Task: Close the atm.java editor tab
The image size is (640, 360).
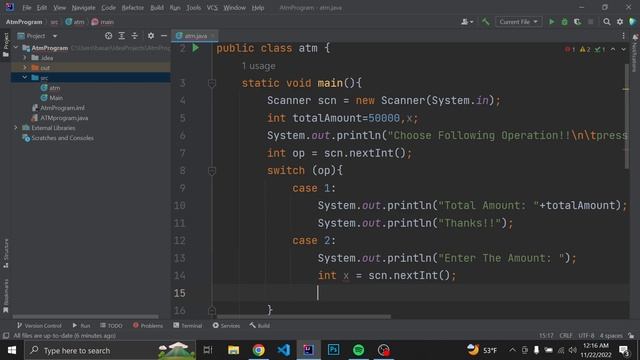Action: point(213,36)
